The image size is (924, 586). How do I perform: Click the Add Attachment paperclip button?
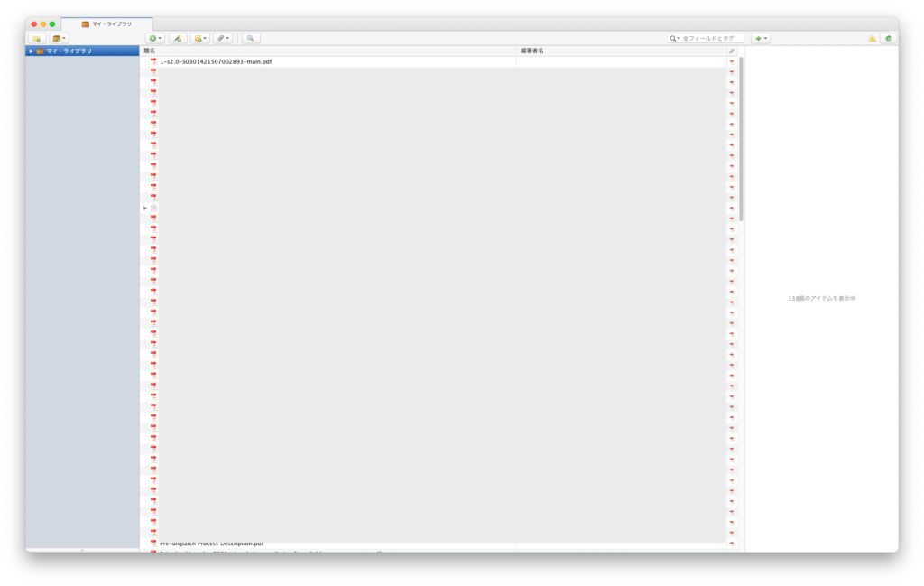pyautogui.click(x=223, y=39)
